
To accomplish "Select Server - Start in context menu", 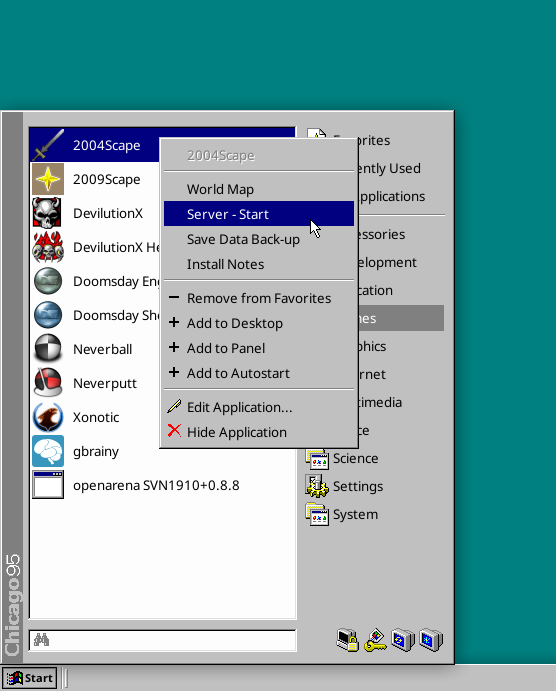I will [x=259, y=214].
